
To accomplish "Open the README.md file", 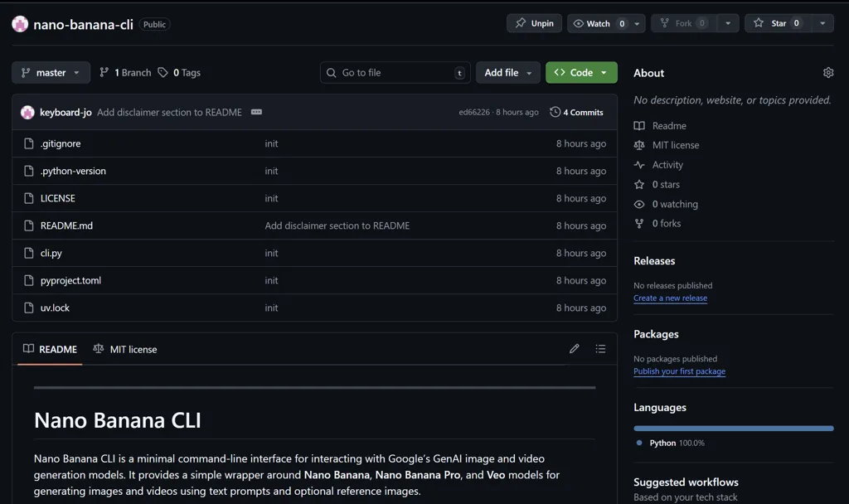I will point(66,225).
